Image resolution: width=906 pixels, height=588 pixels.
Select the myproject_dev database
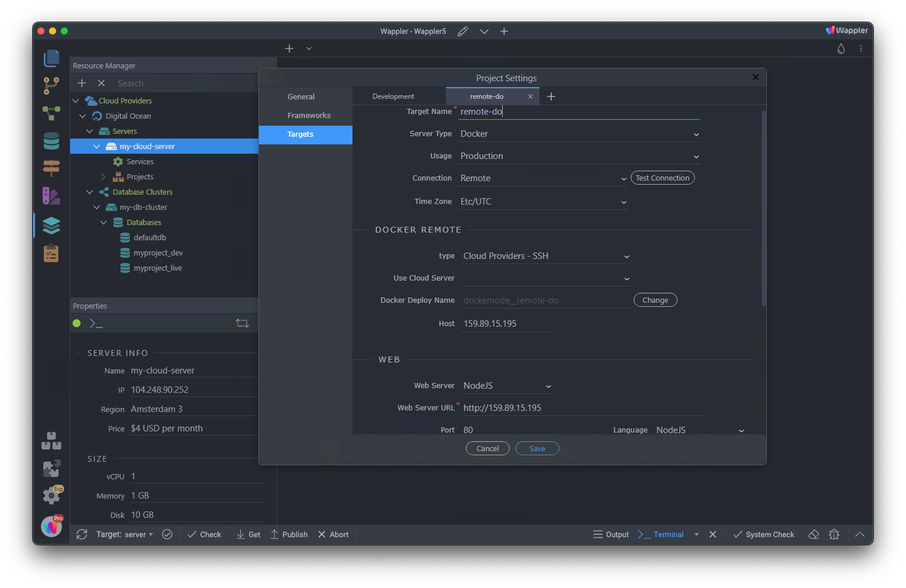(x=158, y=253)
